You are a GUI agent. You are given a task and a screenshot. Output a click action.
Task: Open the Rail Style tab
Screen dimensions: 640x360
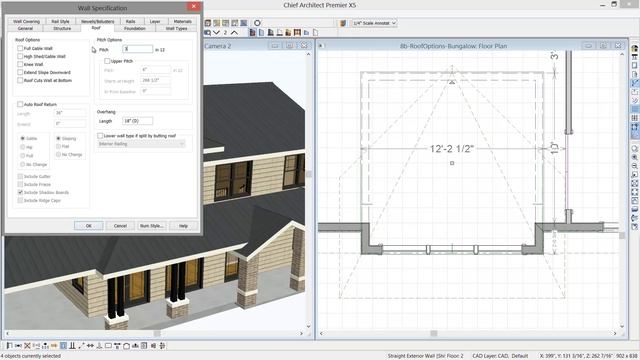point(60,21)
